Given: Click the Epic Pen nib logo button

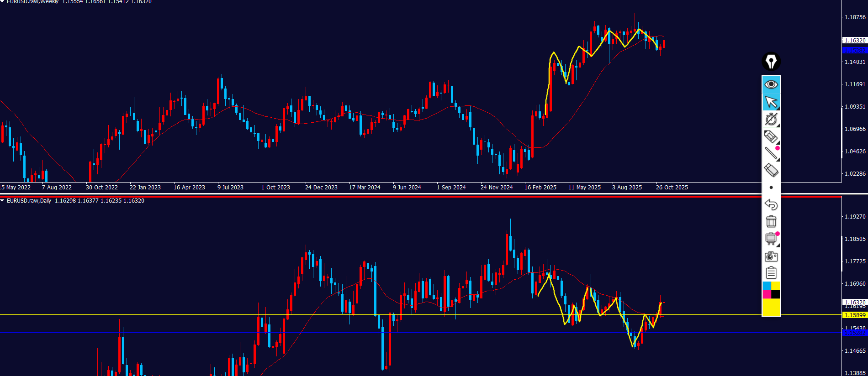Looking at the screenshot, I should coord(771,62).
